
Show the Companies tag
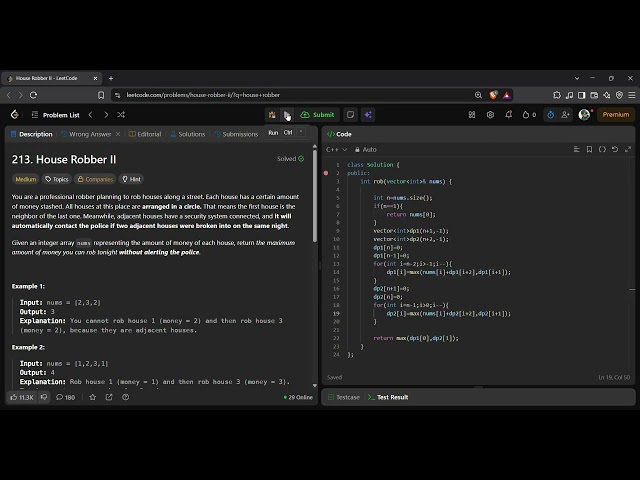pos(95,179)
